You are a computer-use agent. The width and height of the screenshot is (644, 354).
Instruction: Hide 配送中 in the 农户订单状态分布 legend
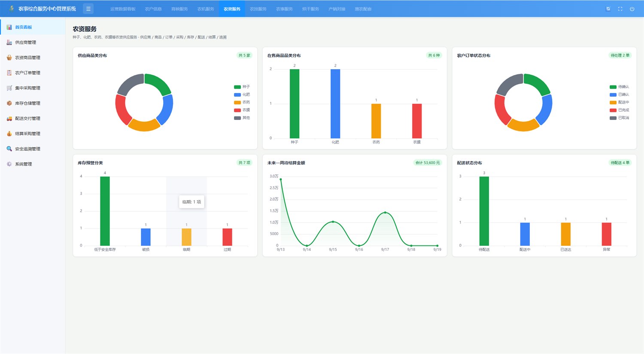(x=619, y=102)
